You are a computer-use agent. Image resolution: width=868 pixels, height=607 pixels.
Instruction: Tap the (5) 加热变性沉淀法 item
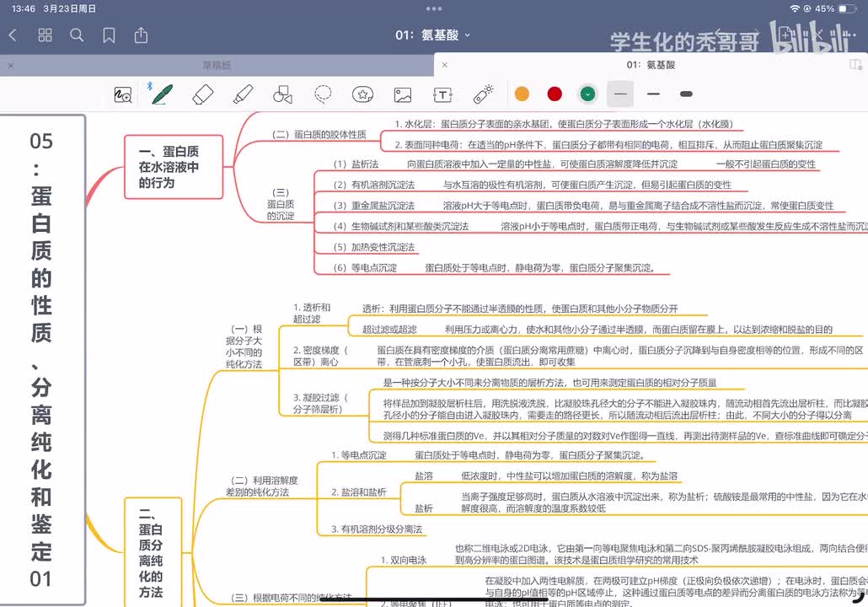point(373,247)
